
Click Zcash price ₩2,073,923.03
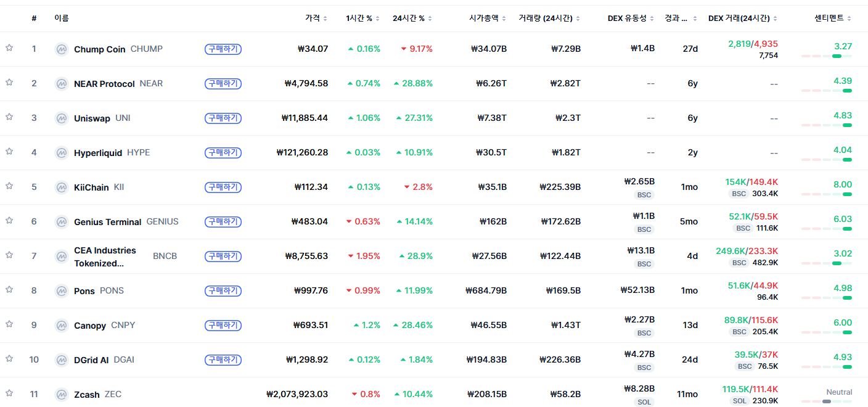297,394
